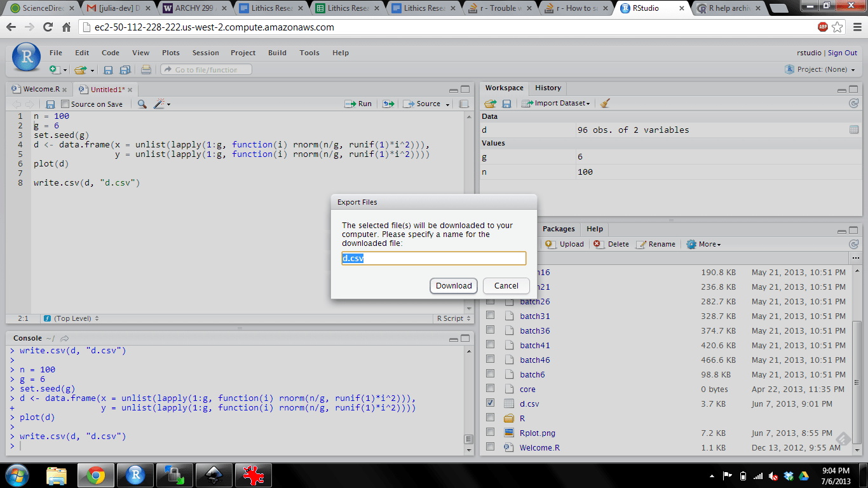Click the refresh icon in Files pane
This screenshot has height=488, width=868.
(853, 244)
